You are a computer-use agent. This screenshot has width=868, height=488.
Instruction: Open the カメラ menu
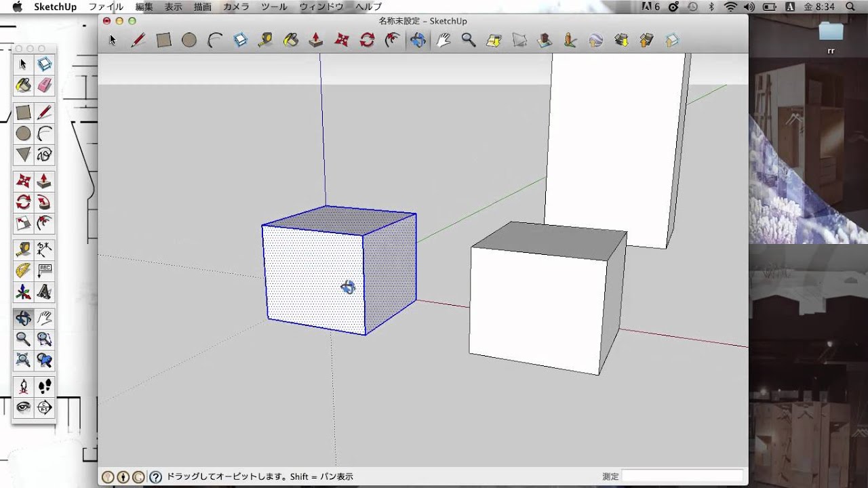pyautogui.click(x=236, y=7)
